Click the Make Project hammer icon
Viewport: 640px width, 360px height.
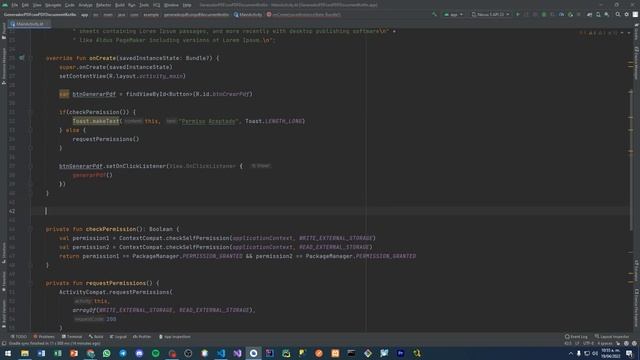(434, 14)
